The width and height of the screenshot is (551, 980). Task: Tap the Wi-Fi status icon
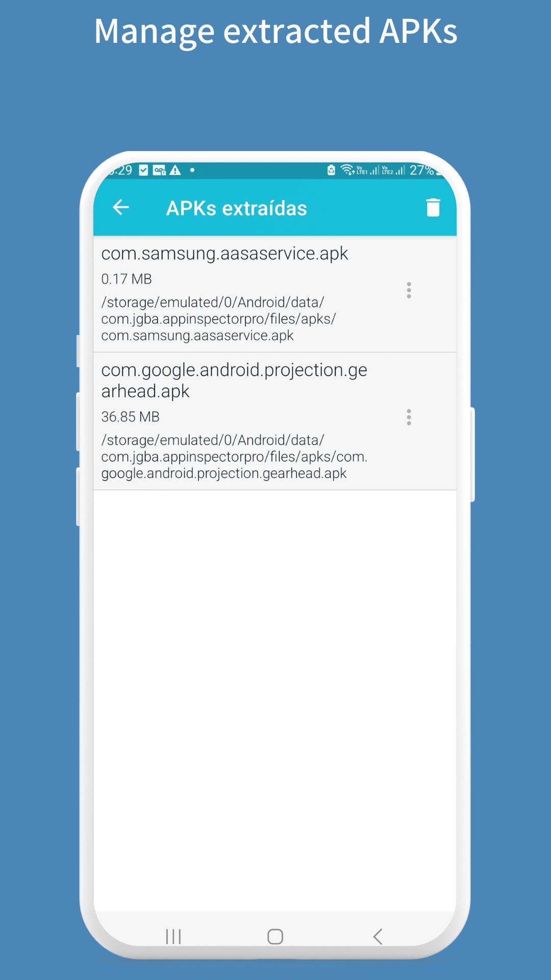(x=347, y=169)
